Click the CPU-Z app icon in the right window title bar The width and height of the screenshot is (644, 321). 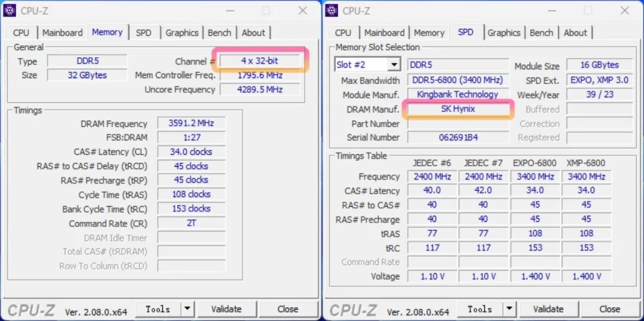click(x=332, y=10)
